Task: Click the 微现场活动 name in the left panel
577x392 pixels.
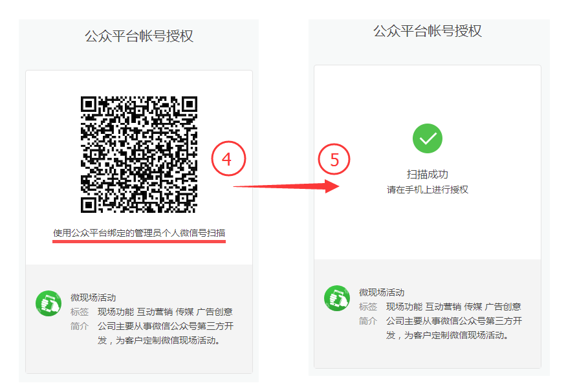Action: click(93, 298)
